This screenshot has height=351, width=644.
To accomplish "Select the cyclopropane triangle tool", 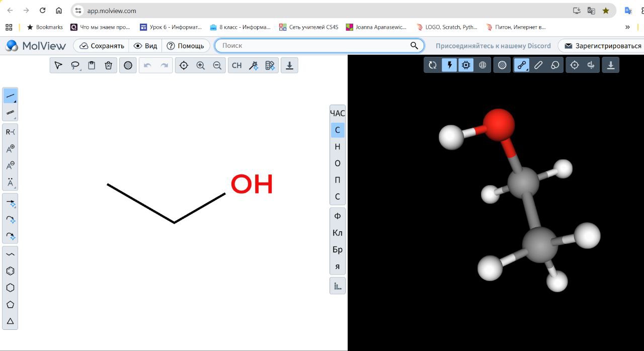I will (10, 321).
